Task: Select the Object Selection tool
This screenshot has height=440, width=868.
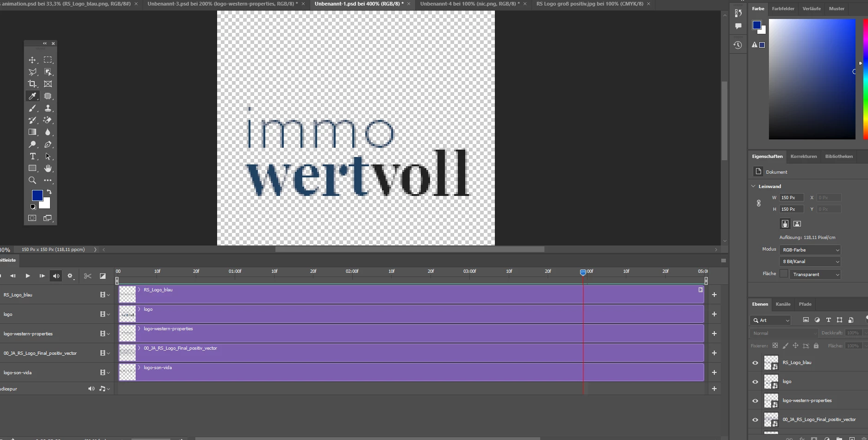Action: (x=48, y=72)
